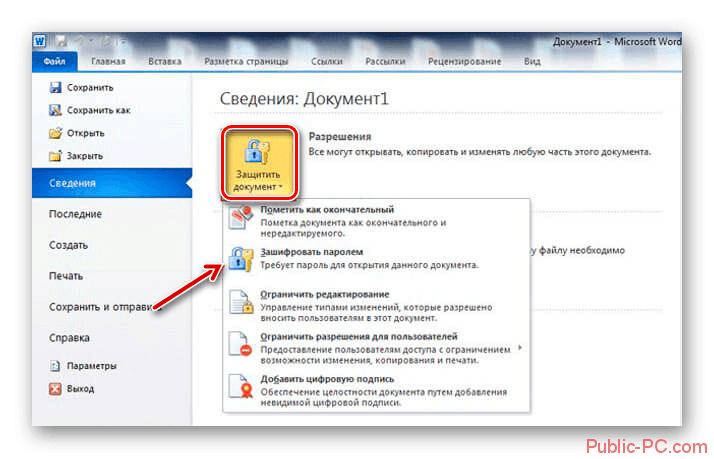714x459 pixels.
Task: Click the Сохранить floppy disk icon
Action: (56, 87)
